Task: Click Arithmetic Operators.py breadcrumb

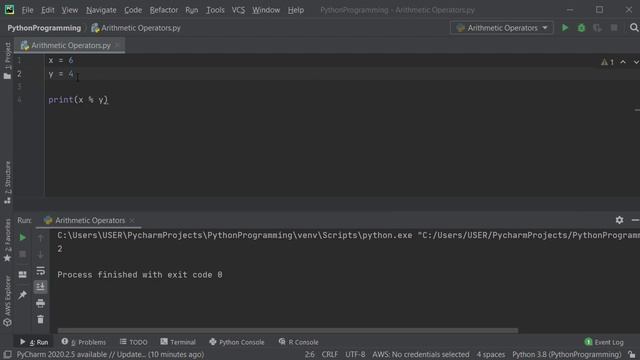Action: [136, 28]
